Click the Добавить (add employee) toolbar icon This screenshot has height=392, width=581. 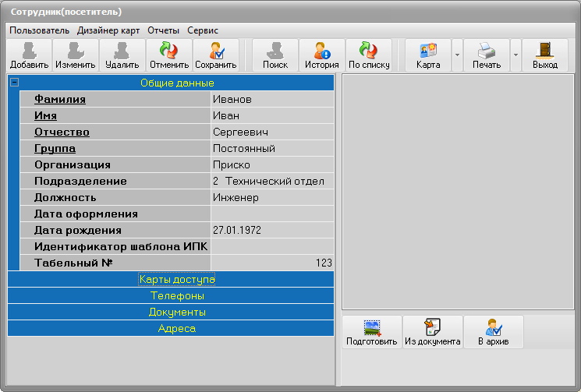pyautogui.click(x=30, y=55)
